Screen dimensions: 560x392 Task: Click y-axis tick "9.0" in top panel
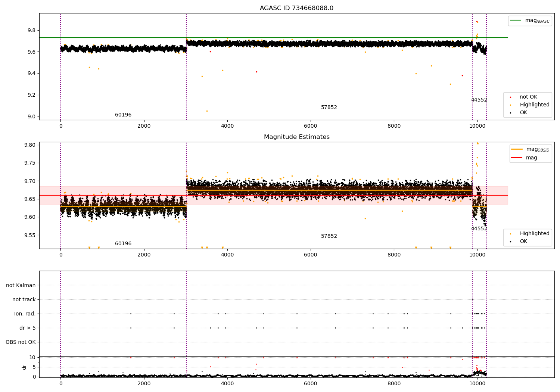(x=32, y=117)
